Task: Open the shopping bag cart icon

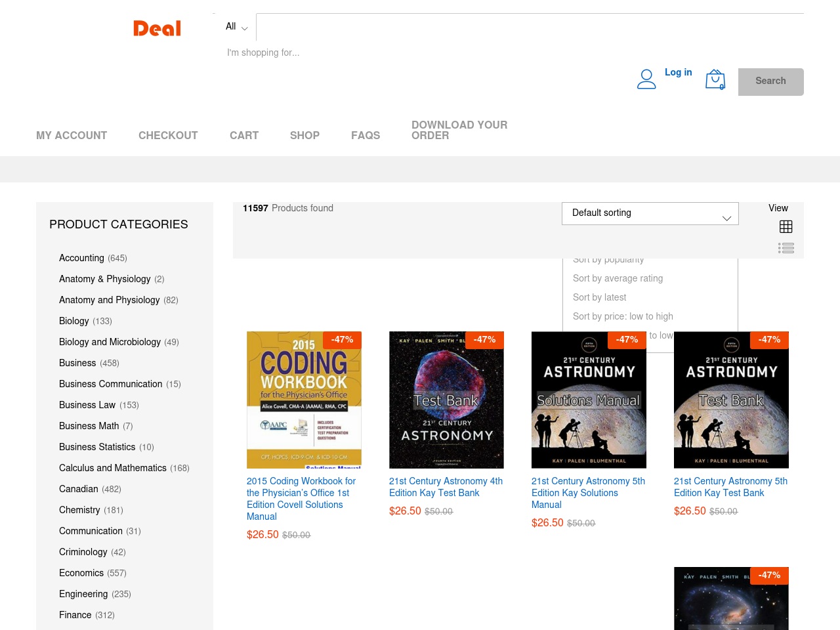Action: point(715,79)
